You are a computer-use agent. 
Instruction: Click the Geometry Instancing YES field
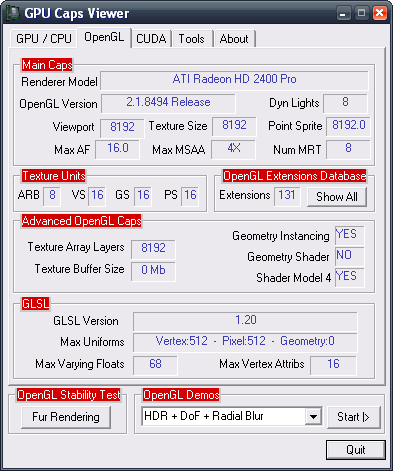pos(350,235)
